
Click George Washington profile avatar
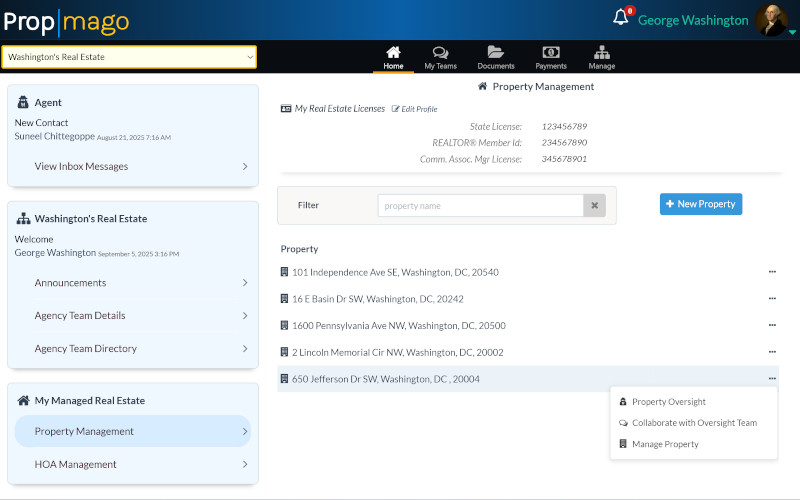click(771, 20)
